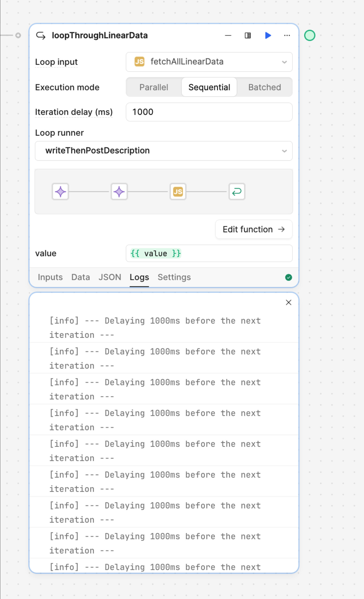This screenshot has height=599, width=364.
Task: Click the green output connector circle
Action: [x=310, y=36]
